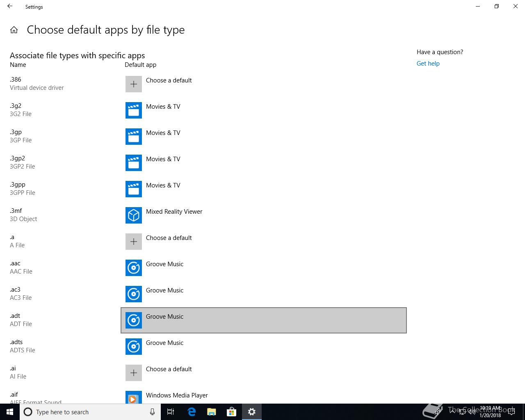Click the .aif file type name

(14, 395)
